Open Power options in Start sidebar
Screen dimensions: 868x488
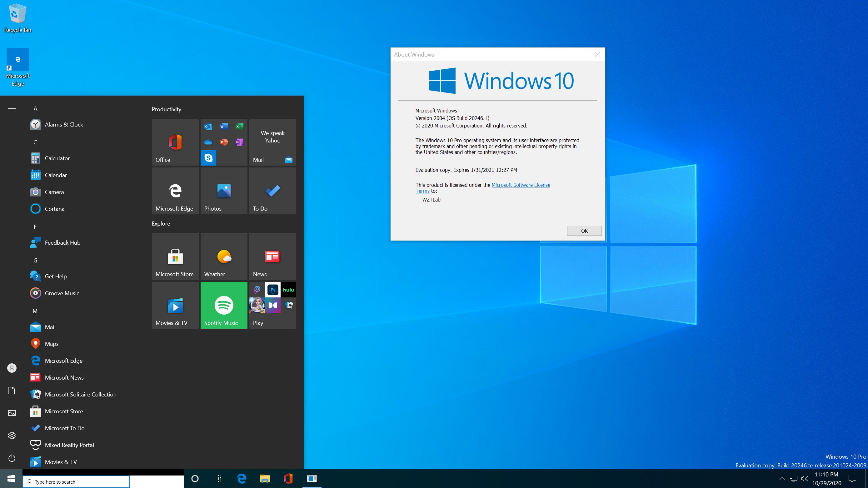[x=12, y=458]
